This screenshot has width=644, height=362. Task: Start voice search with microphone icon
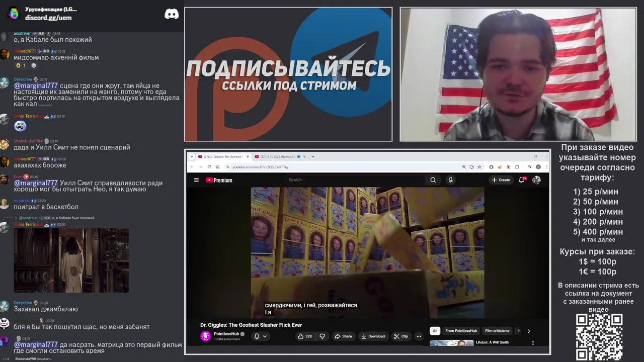(x=451, y=180)
